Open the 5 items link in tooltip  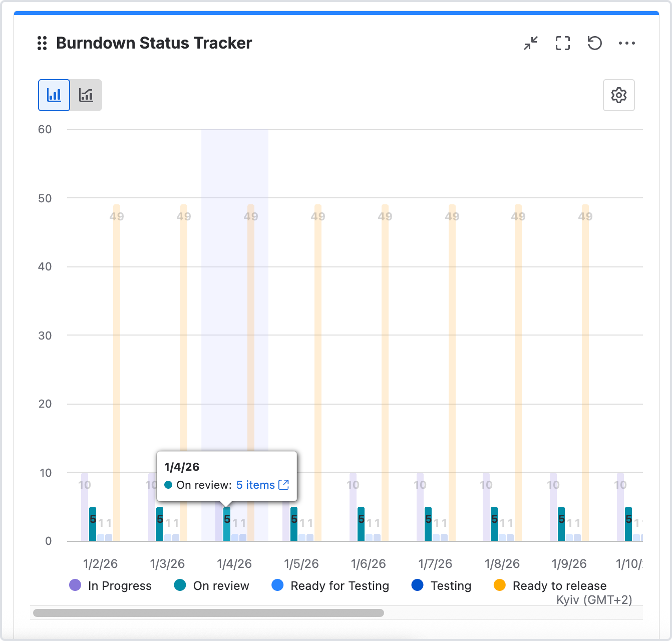pyautogui.click(x=255, y=485)
